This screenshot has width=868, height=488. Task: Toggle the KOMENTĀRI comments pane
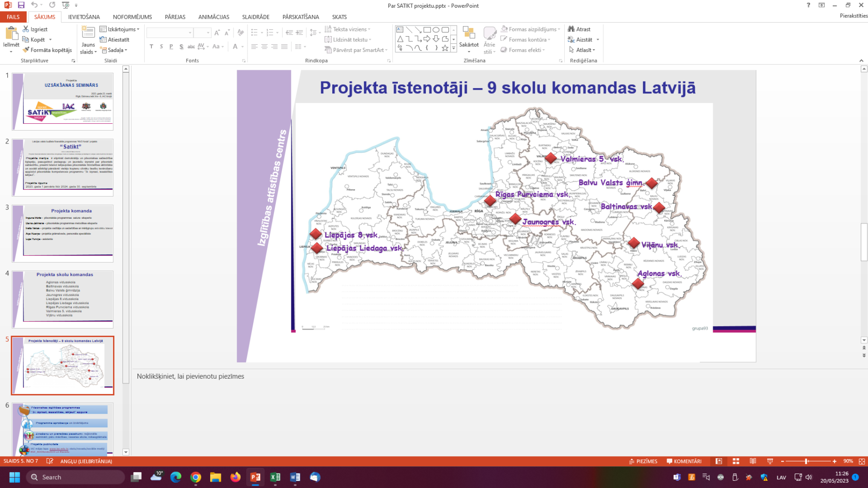(x=684, y=462)
